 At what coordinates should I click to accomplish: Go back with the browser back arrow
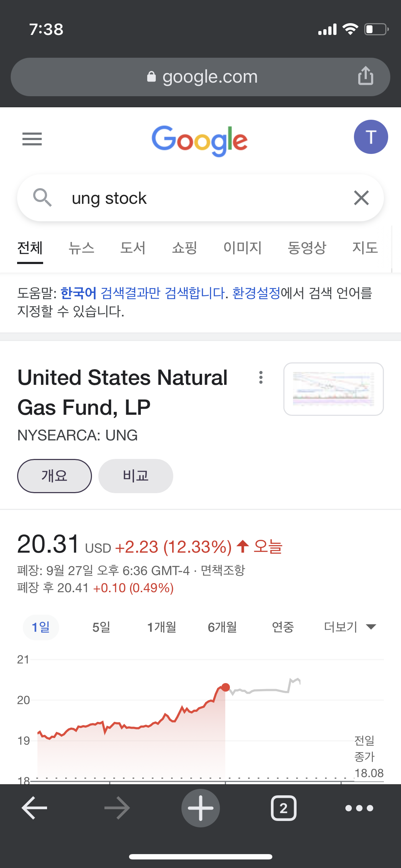(35, 808)
